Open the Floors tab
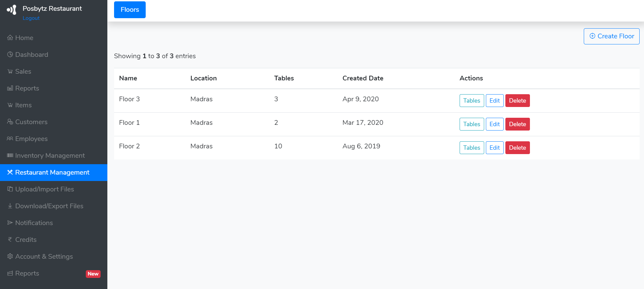 (x=130, y=10)
